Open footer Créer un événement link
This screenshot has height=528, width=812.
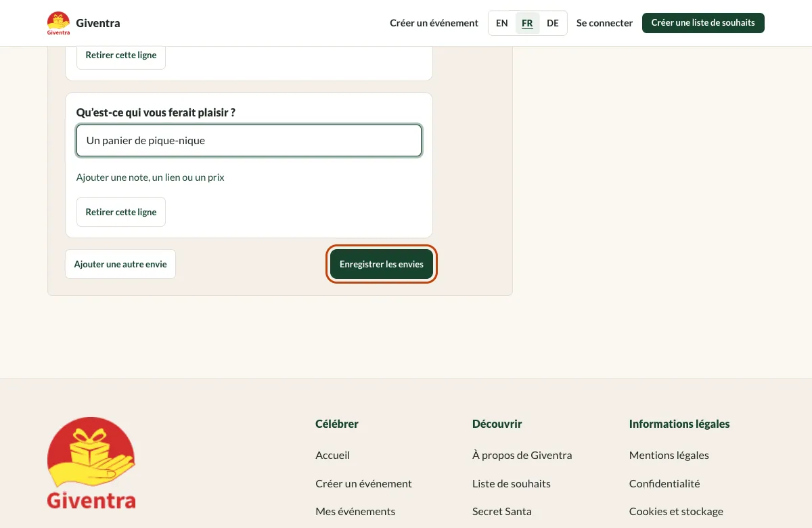point(363,483)
